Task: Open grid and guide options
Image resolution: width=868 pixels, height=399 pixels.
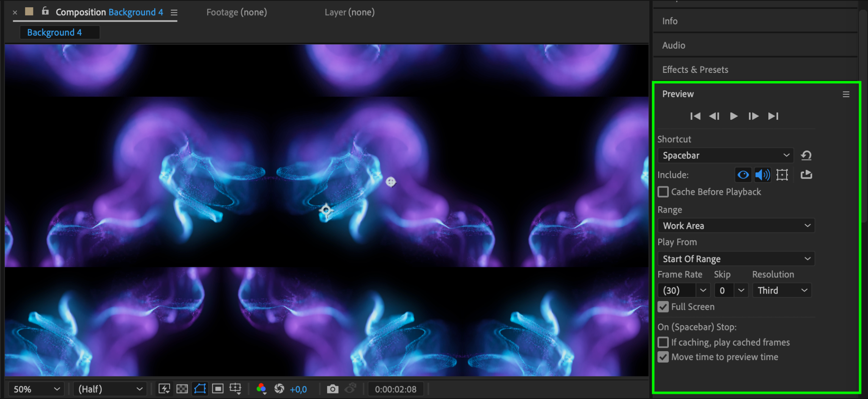Action: 235,389
